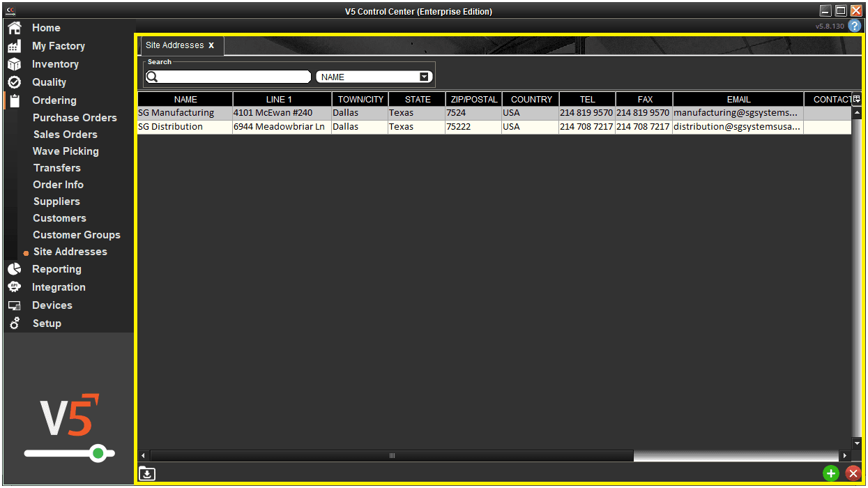This screenshot has width=868, height=488.
Task: Select the SG Manufacturing row
Action: [494, 113]
